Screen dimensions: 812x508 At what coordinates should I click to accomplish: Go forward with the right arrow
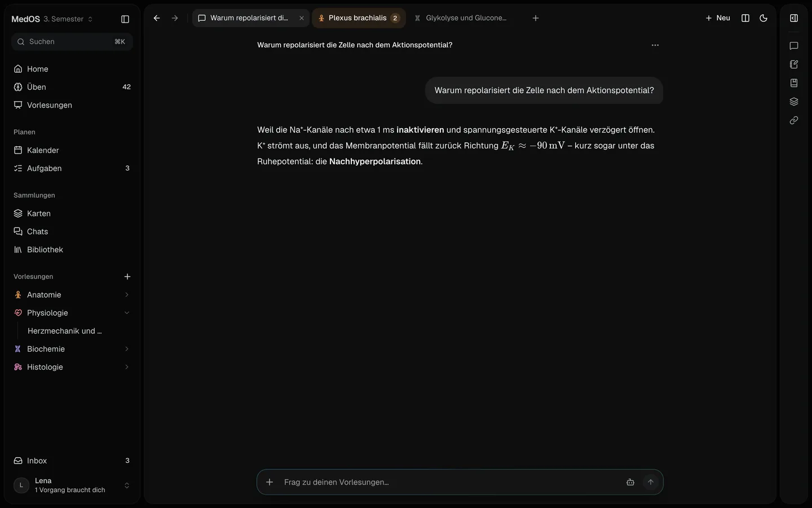[175, 18]
